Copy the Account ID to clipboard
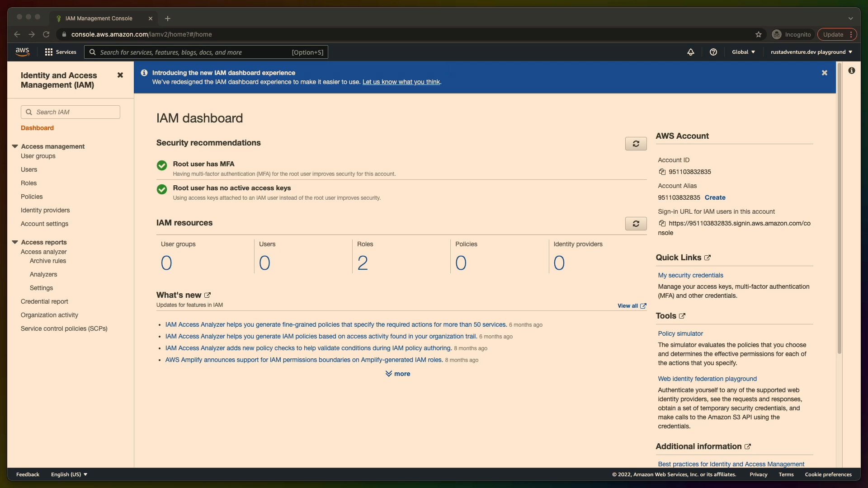 pyautogui.click(x=662, y=172)
